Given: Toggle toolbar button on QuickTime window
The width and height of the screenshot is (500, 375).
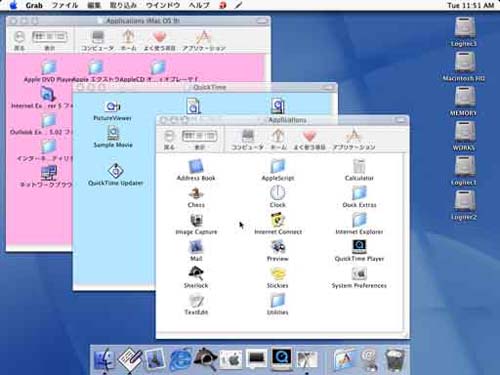Looking at the screenshot, I should click(328, 87).
